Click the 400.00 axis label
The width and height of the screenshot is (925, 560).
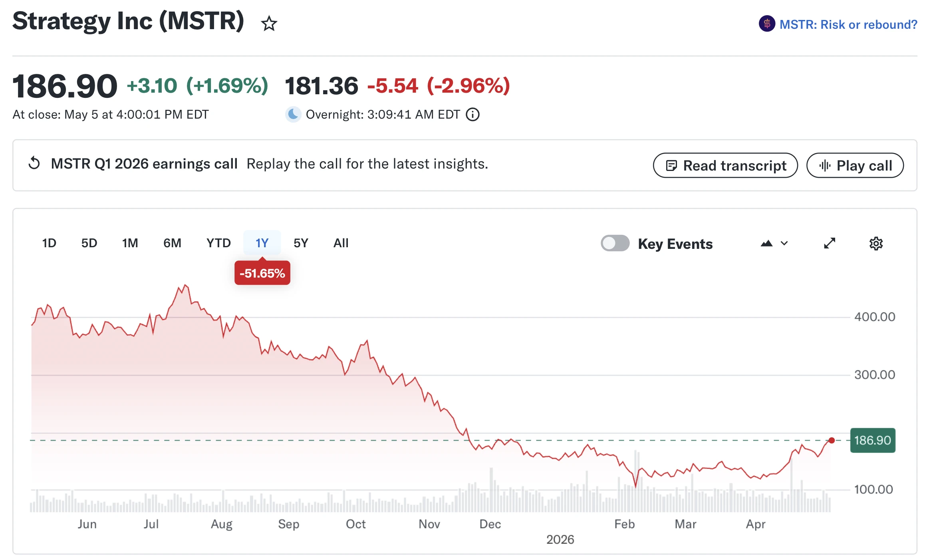tap(875, 317)
